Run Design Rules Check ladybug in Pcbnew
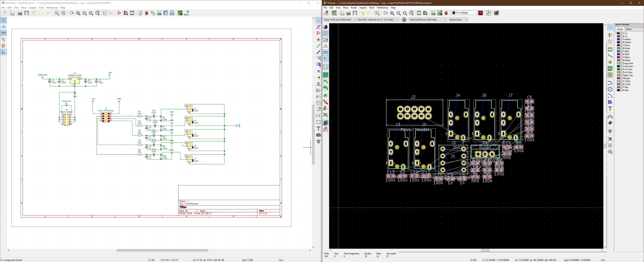Screen dimensions: 644x262 click(x=446, y=13)
